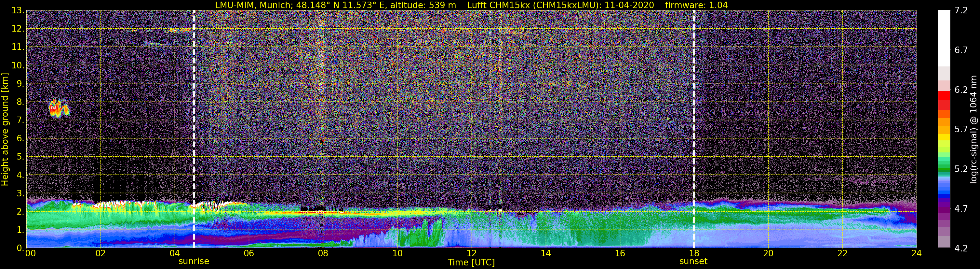Click the time axis tick label '00'
The height and width of the screenshot is (269, 980).
point(31,253)
